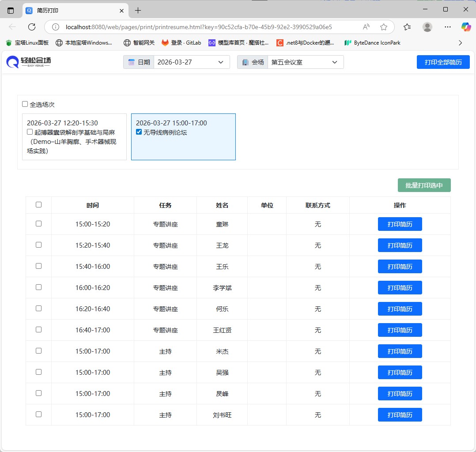Toggle the select-all checkbox in table header
This screenshot has width=476, height=452.
click(x=38, y=205)
